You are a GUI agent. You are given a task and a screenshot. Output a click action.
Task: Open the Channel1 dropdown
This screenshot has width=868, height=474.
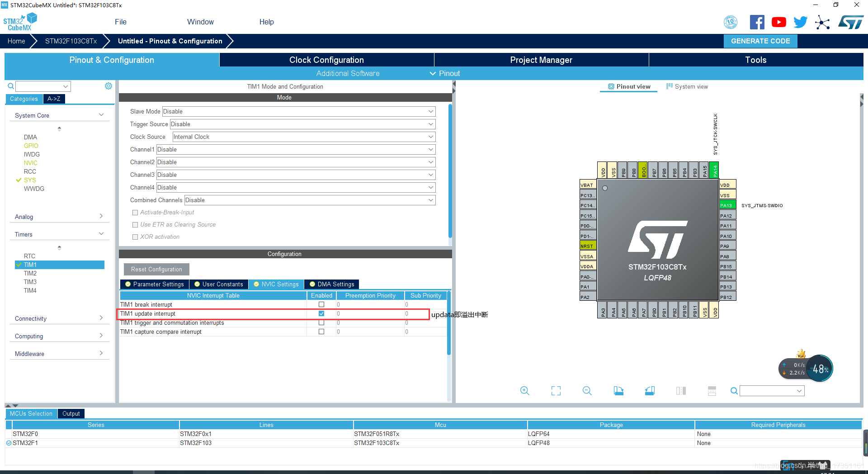coord(296,149)
